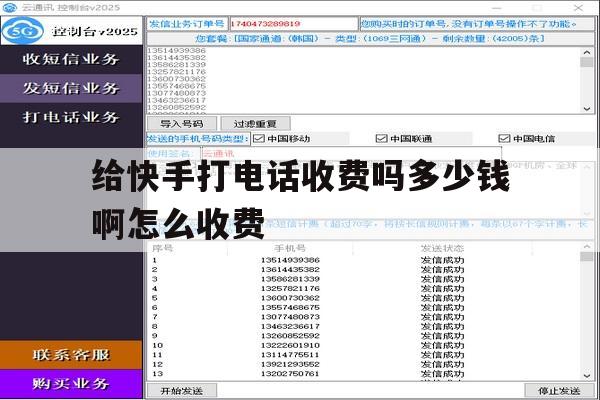Select row with 13614435382 in results
Screen dimensions: 600x400
pyautogui.click(x=364, y=270)
